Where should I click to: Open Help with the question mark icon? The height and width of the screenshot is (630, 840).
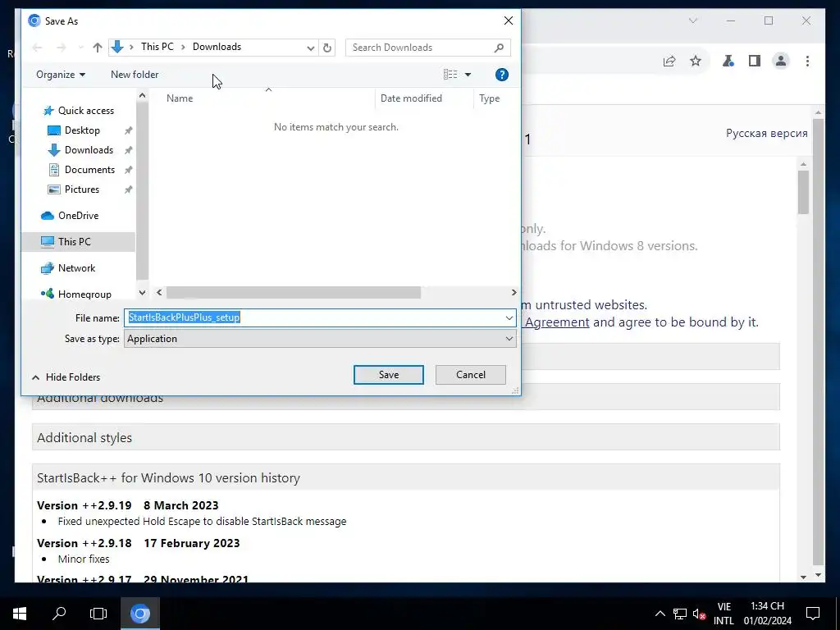point(501,75)
